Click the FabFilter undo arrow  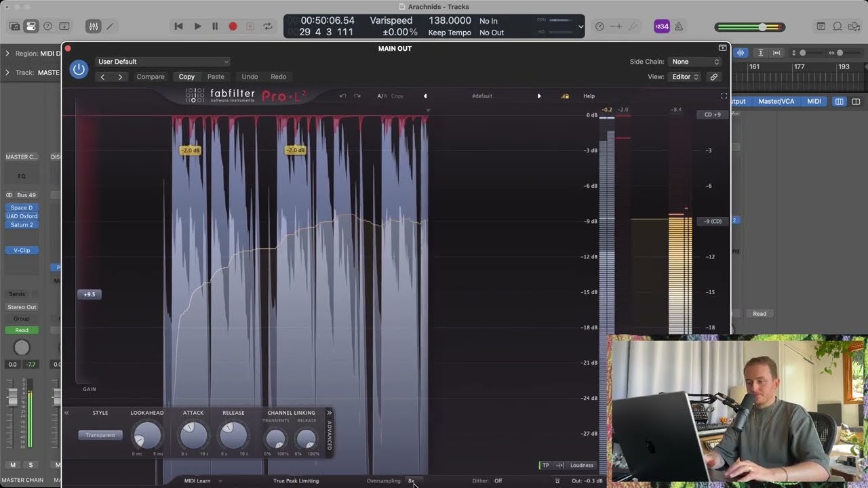343,96
